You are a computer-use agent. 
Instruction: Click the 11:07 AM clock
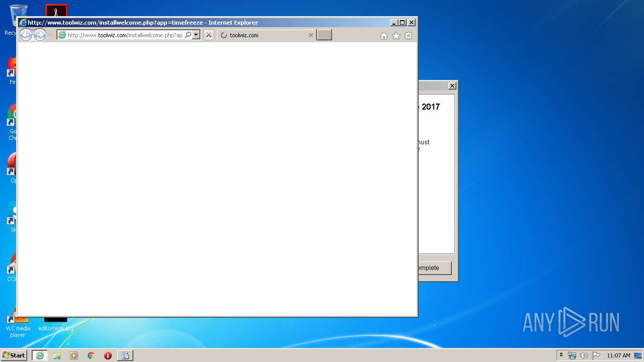[618, 355]
